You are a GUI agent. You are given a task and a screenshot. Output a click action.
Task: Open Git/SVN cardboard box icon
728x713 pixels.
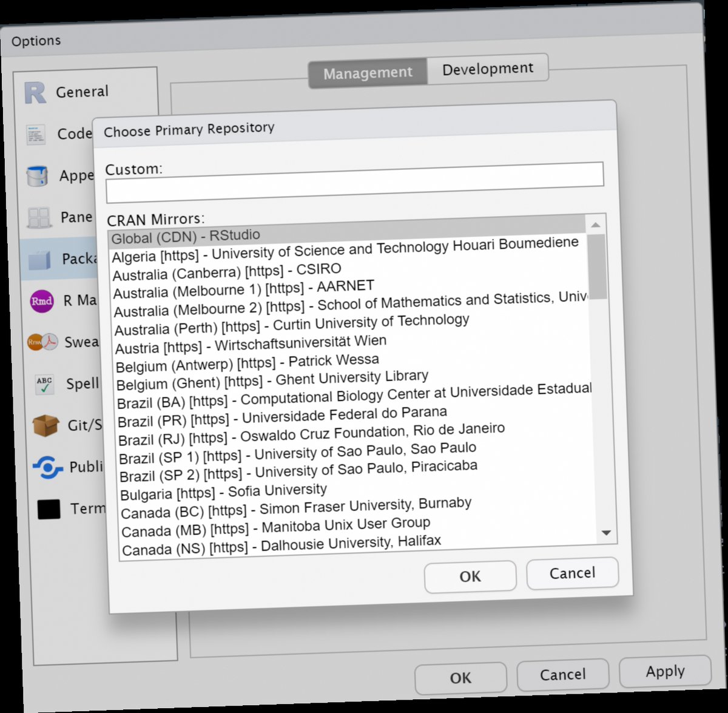tap(46, 426)
